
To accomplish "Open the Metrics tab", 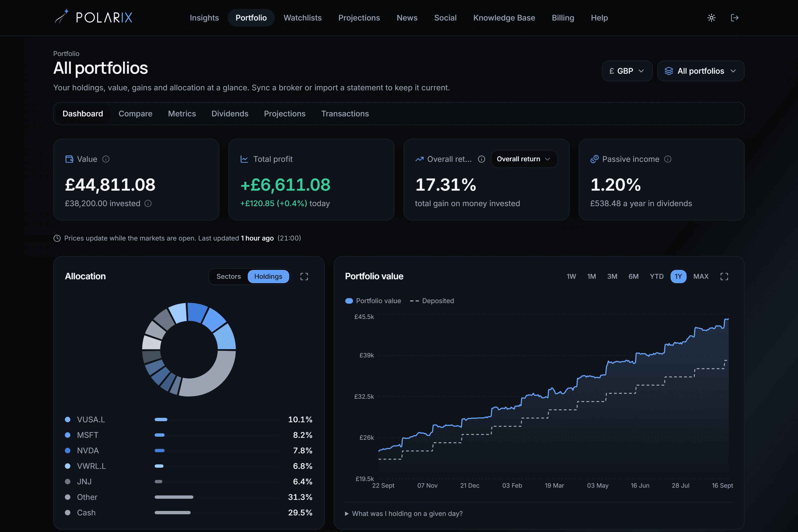I will [182, 114].
